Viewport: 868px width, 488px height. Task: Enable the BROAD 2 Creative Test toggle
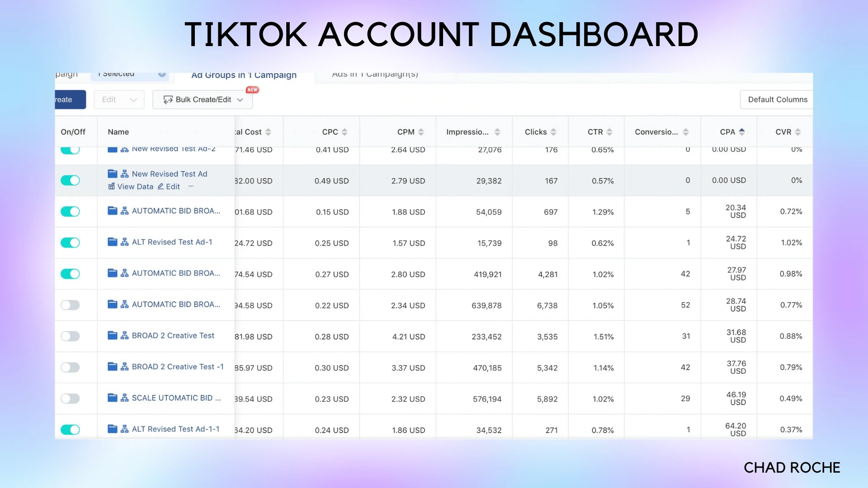(70, 336)
